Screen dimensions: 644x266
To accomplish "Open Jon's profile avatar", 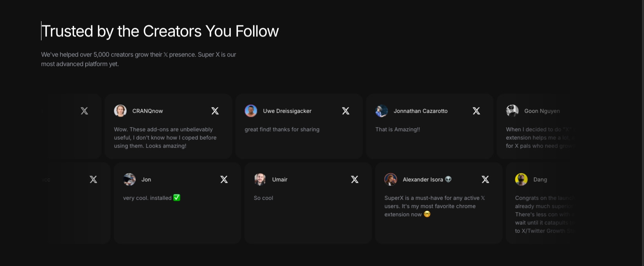I will [x=130, y=179].
